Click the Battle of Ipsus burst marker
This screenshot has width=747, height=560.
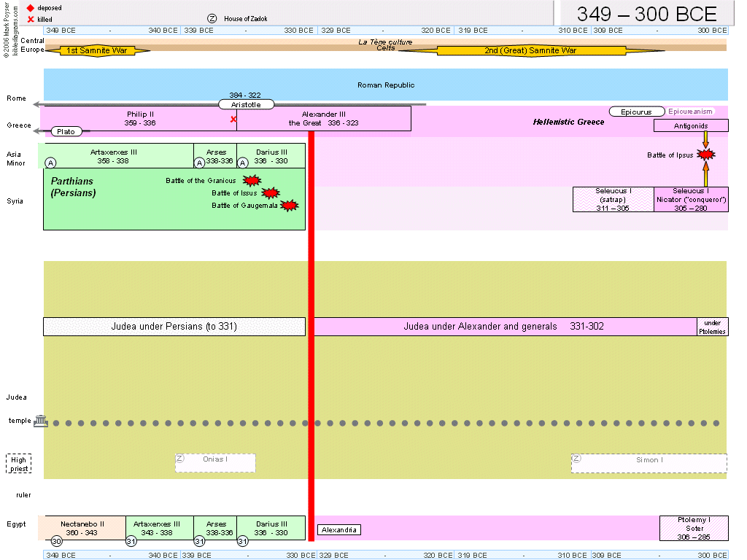pos(705,155)
